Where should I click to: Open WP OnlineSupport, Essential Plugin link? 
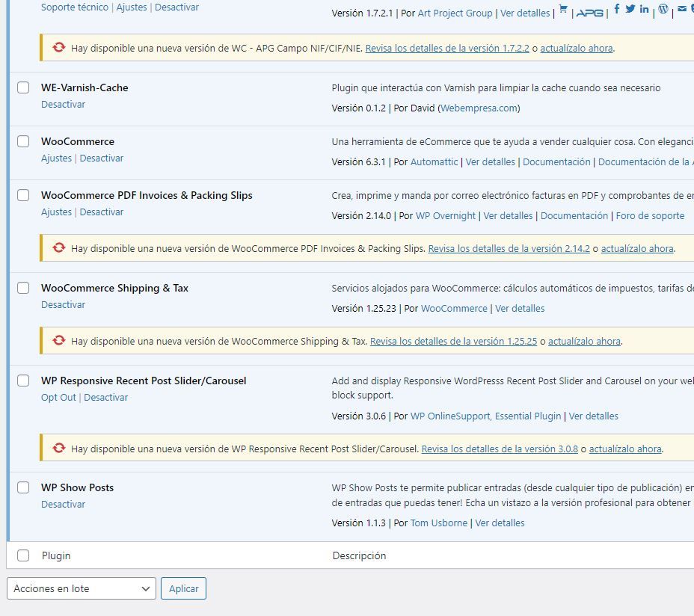pos(485,416)
